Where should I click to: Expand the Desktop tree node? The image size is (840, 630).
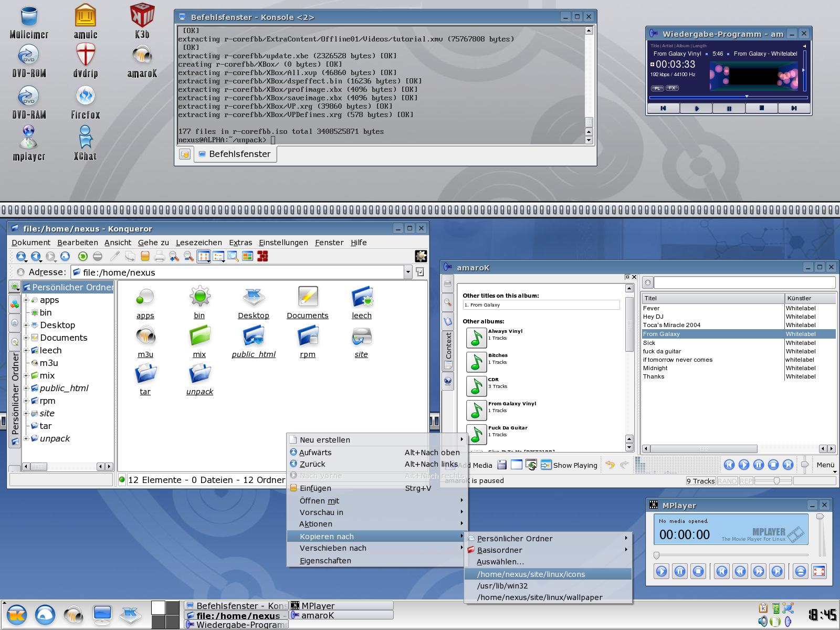click(26, 325)
